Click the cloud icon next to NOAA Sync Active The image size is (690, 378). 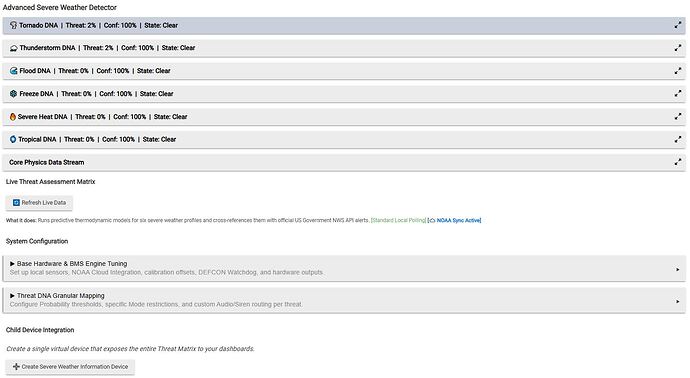tap(432, 220)
